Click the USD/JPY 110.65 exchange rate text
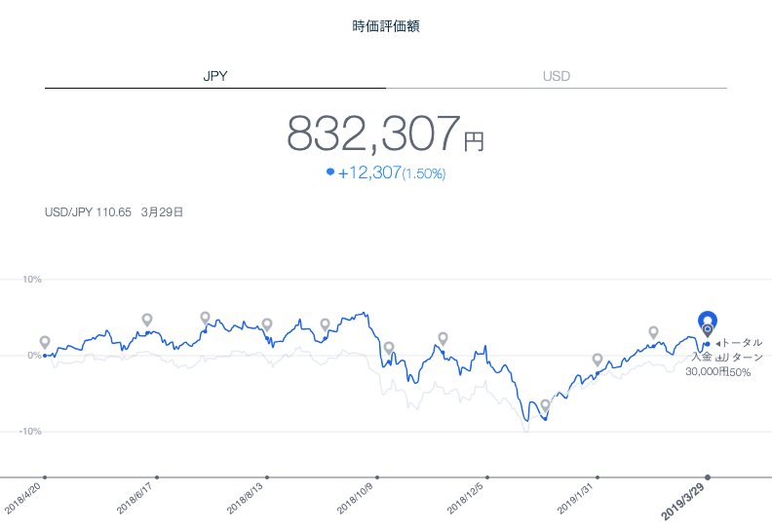 (88, 211)
